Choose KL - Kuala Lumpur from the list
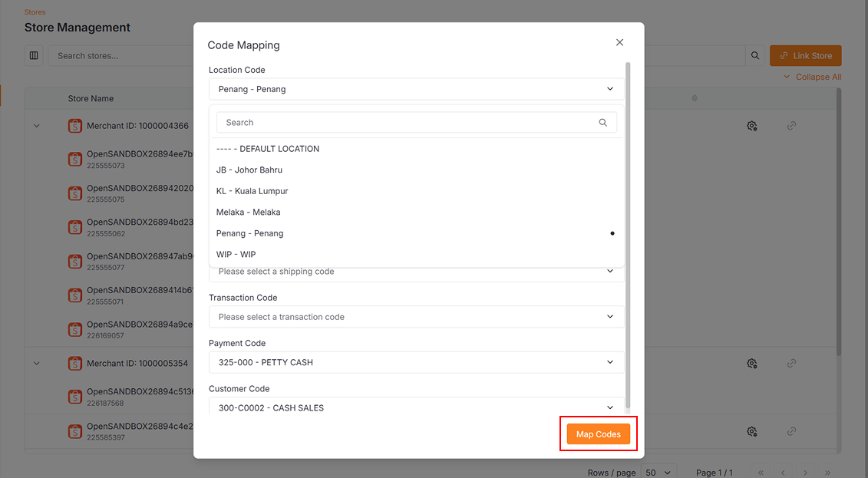868x478 pixels. [252, 191]
